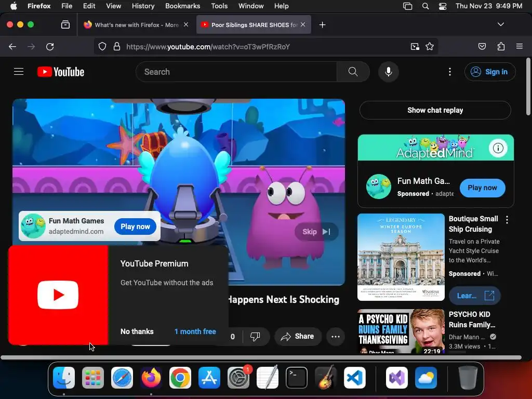
Task: Launch Finder from the Dock
Action: [x=64, y=378]
